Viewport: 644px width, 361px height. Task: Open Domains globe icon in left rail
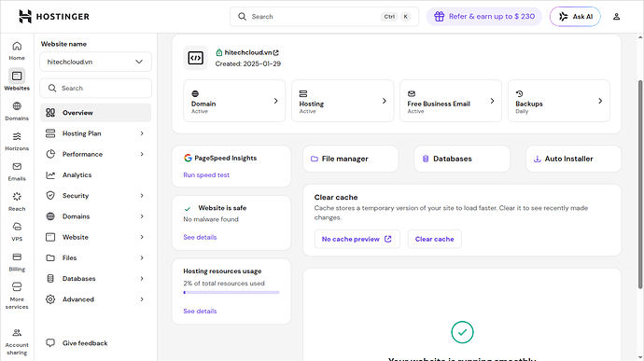pos(17,106)
